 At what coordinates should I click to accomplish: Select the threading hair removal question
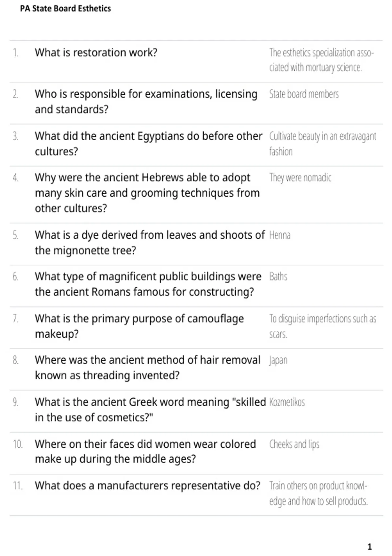[x=148, y=367]
